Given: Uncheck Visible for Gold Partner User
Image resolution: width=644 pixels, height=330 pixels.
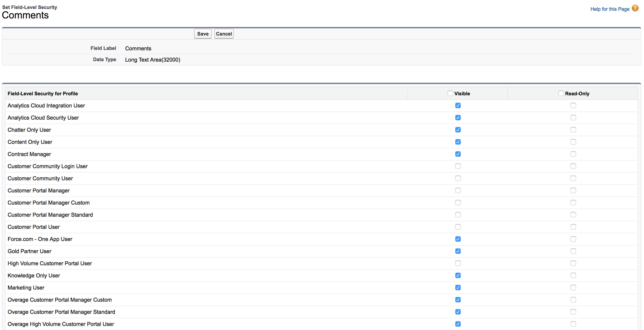Looking at the screenshot, I should [x=458, y=251].
